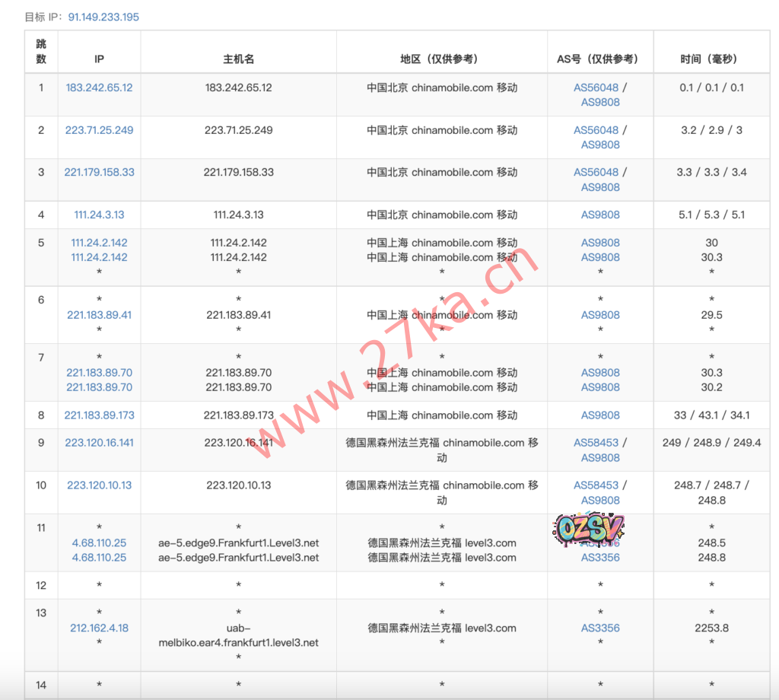Image resolution: width=779 pixels, height=700 pixels.
Task: Click the 212.162.4.18 IP link in hop 13
Action: (99, 628)
